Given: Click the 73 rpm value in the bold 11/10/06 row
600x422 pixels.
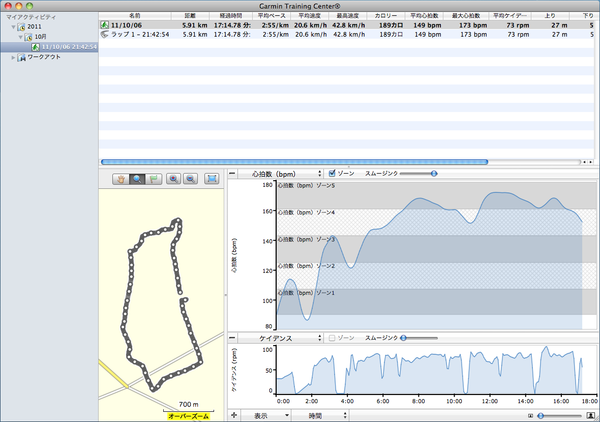Looking at the screenshot, I should click(518, 25).
